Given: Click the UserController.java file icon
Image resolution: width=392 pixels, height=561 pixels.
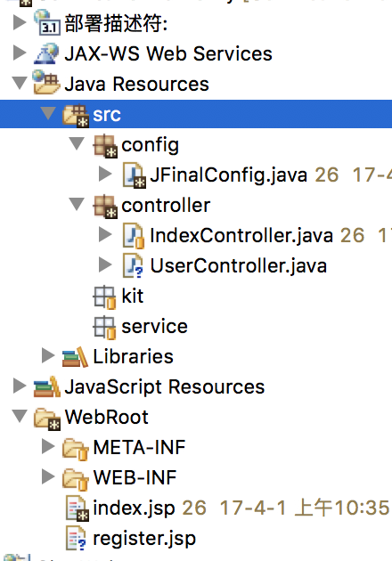Looking at the screenshot, I should [x=133, y=265].
